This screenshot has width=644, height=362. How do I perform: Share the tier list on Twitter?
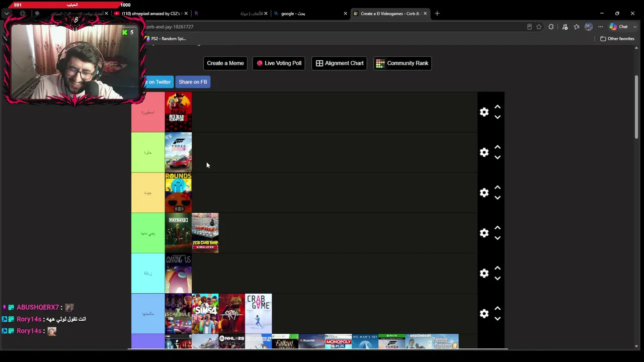point(158,82)
